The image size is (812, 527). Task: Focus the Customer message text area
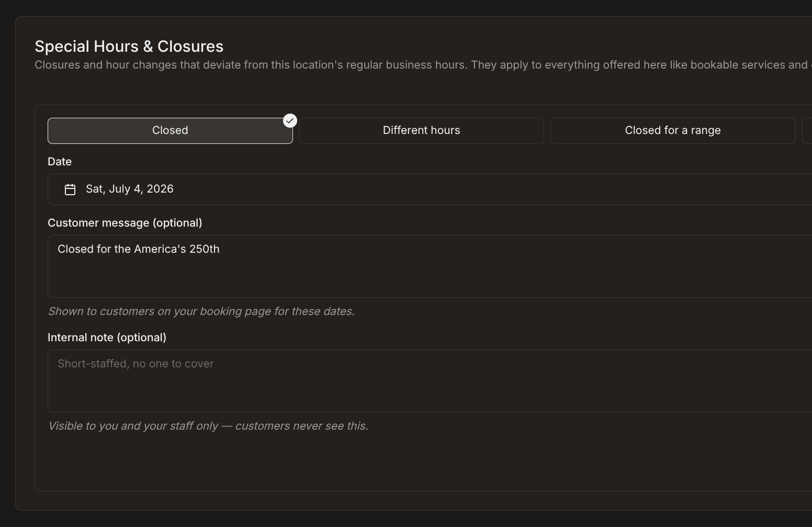tap(430, 266)
